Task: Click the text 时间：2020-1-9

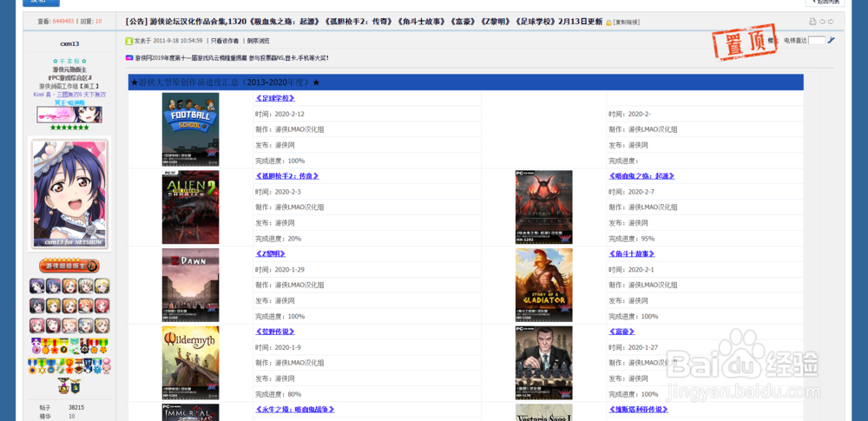Action: (x=278, y=347)
